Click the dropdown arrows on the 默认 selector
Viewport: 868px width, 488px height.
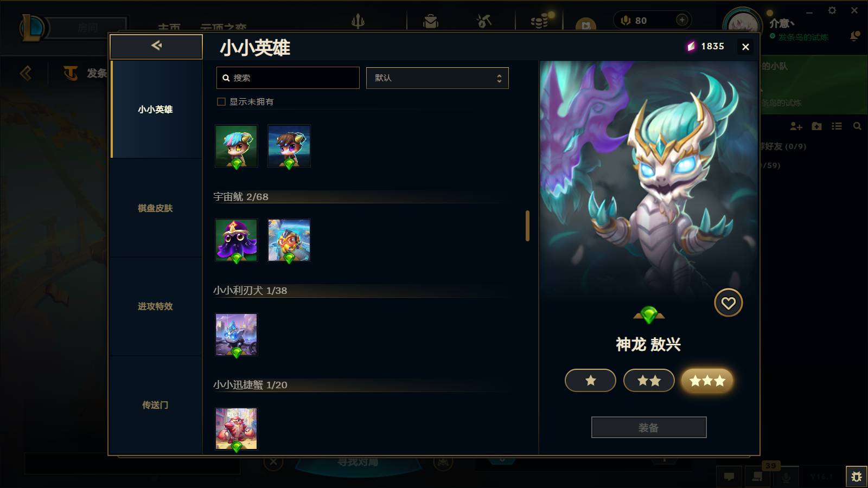pos(499,79)
